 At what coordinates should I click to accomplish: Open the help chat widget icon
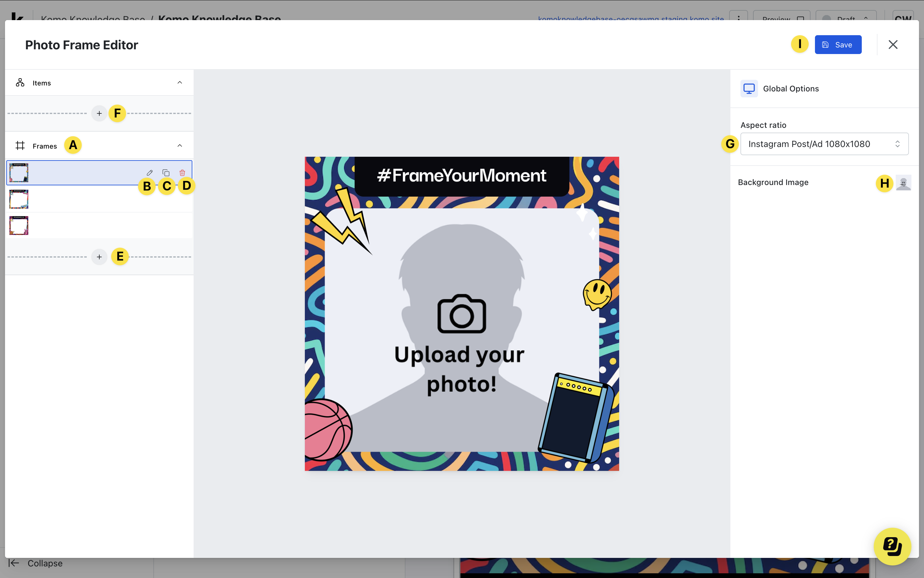point(892,546)
